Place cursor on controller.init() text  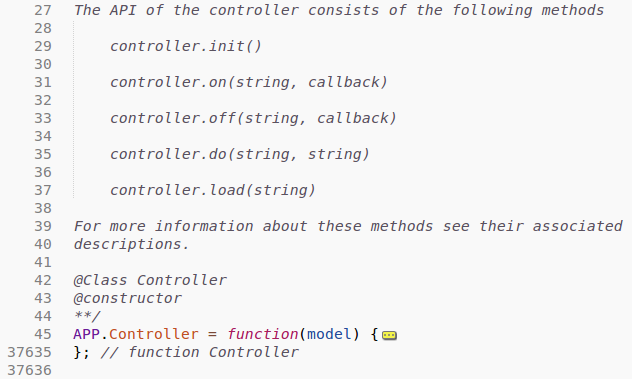[x=186, y=46]
